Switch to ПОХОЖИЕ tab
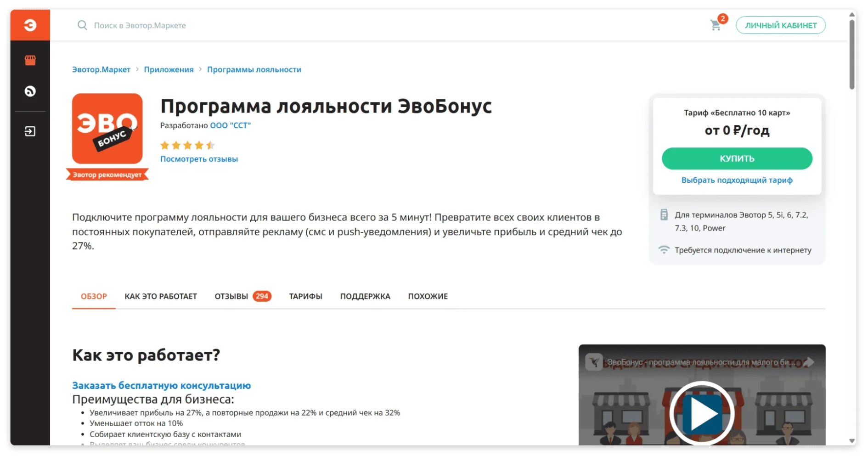The width and height of the screenshot is (868, 456). coord(428,296)
